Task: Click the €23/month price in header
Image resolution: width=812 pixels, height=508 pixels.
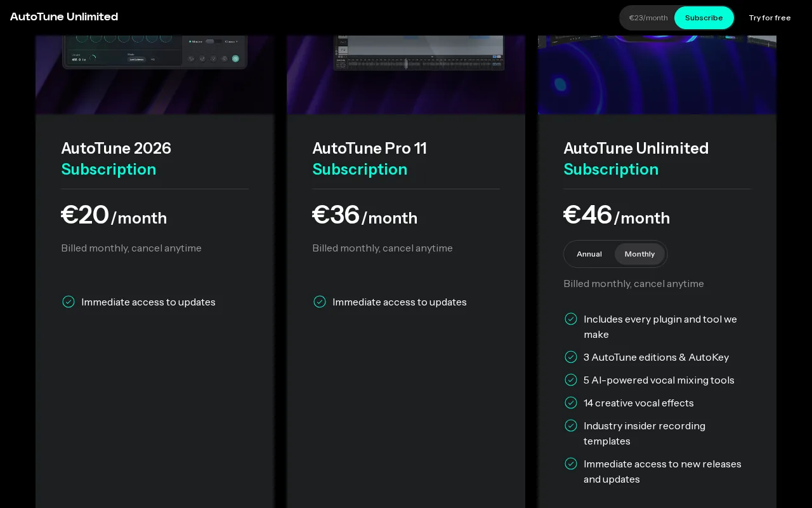Action: [x=648, y=18]
